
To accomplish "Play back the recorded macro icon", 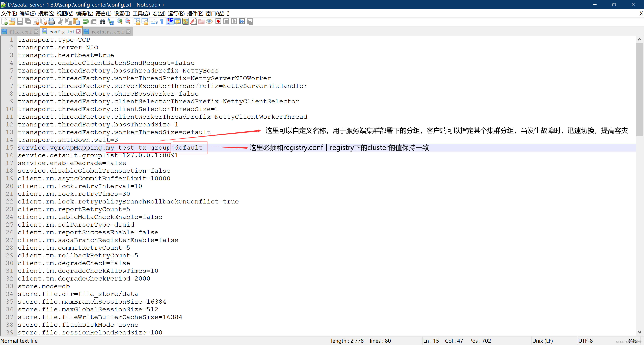I will pyautogui.click(x=234, y=21).
